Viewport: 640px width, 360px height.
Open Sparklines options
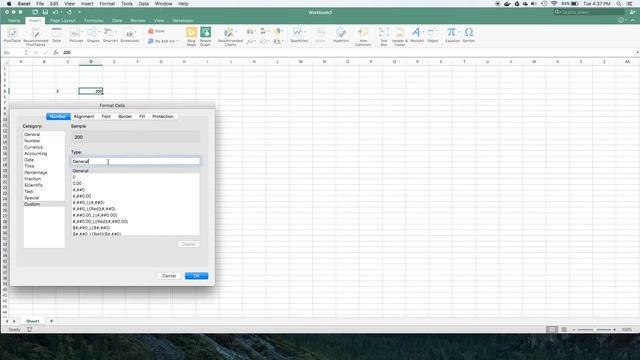click(x=299, y=36)
